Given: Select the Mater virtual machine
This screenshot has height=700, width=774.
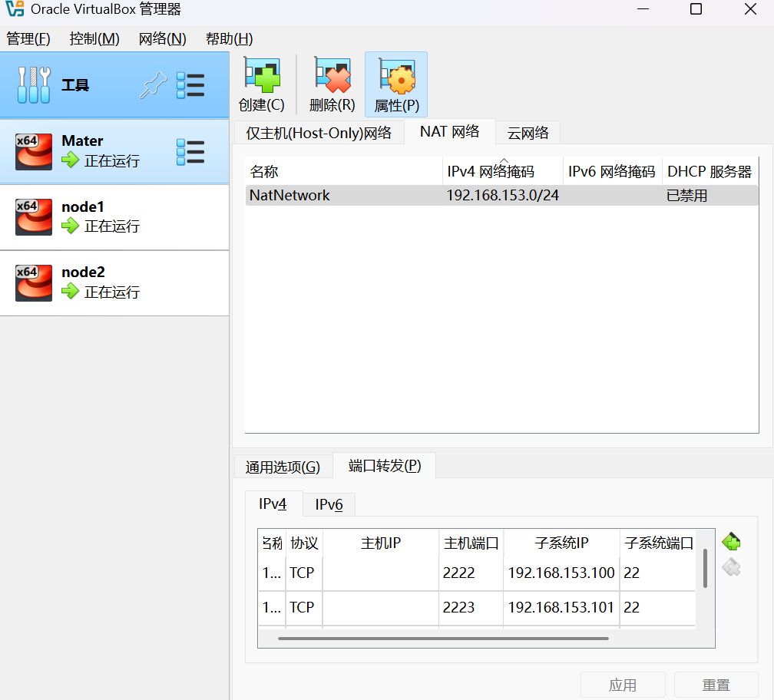Looking at the screenshot, I should pyautogui.click(x=114, y=151).
